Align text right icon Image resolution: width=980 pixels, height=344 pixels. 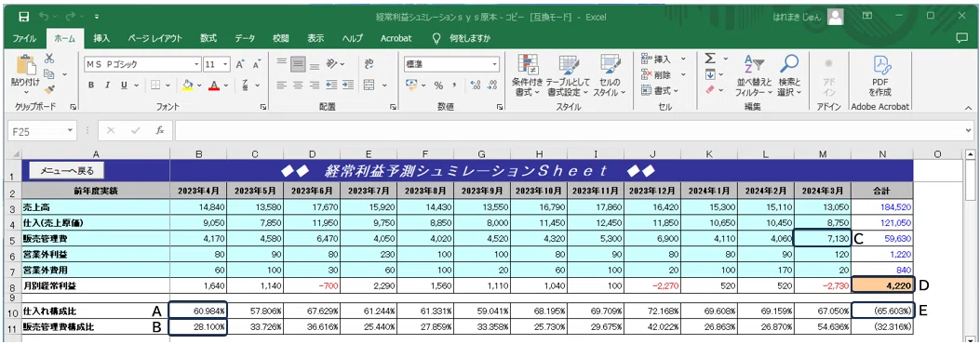pyautogui.click(x=315, y=85)
